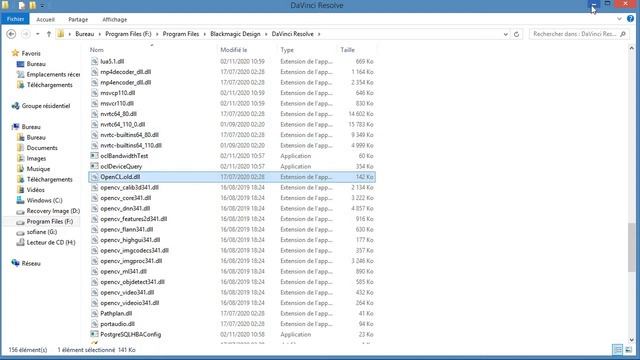
Task: Select the nvrtc64_80.dll file icon
Action: tap(94, 114)
